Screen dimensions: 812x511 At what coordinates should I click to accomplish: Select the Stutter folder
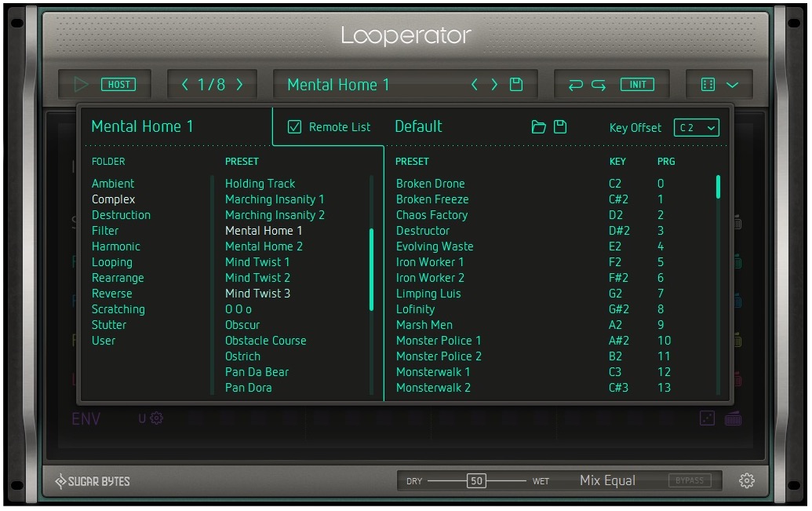109,325
